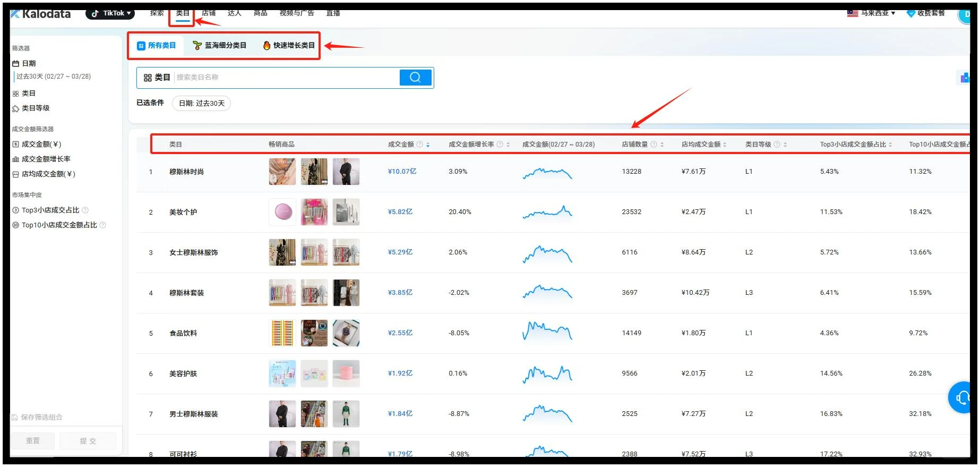Image resolution: width=980 pixels, height=467 pixels.
Task: Click 保存筛选组合
Action: 37,418
